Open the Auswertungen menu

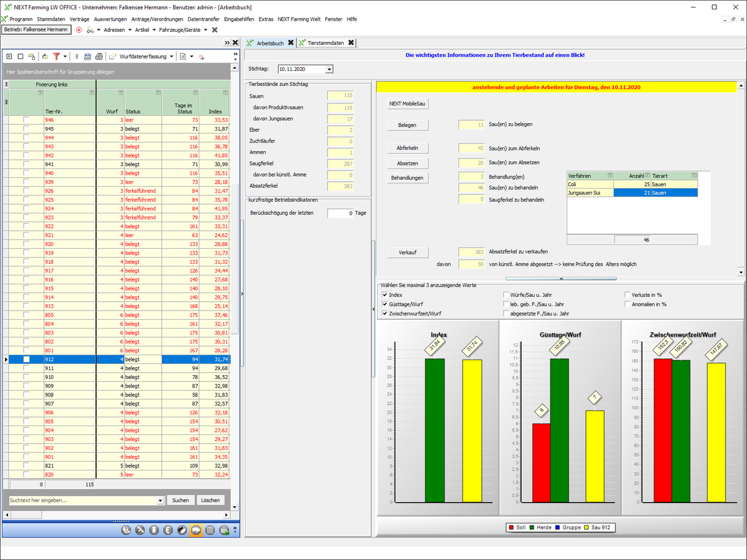(110, 19)
